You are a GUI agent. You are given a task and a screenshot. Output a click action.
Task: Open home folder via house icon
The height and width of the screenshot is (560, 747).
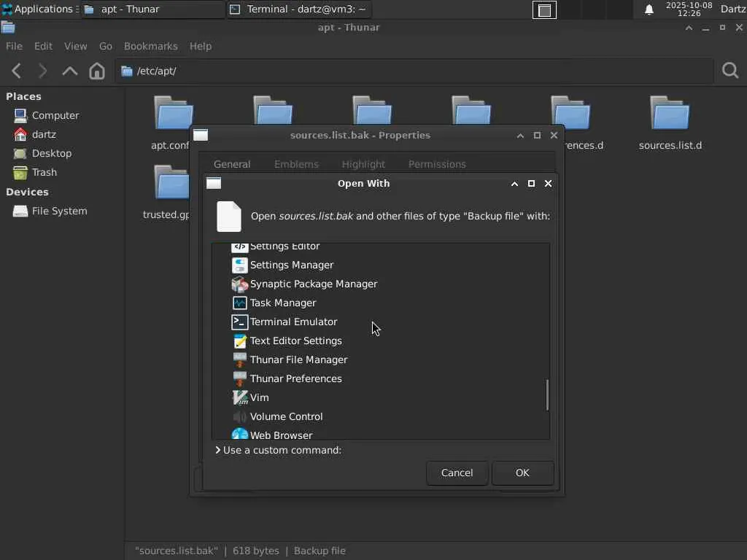coord(97,71)
